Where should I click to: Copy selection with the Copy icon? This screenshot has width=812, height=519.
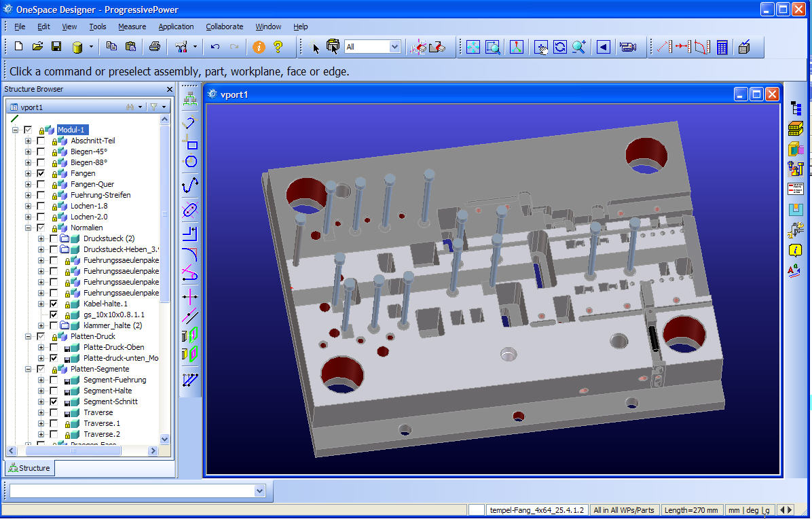[111, 47]
